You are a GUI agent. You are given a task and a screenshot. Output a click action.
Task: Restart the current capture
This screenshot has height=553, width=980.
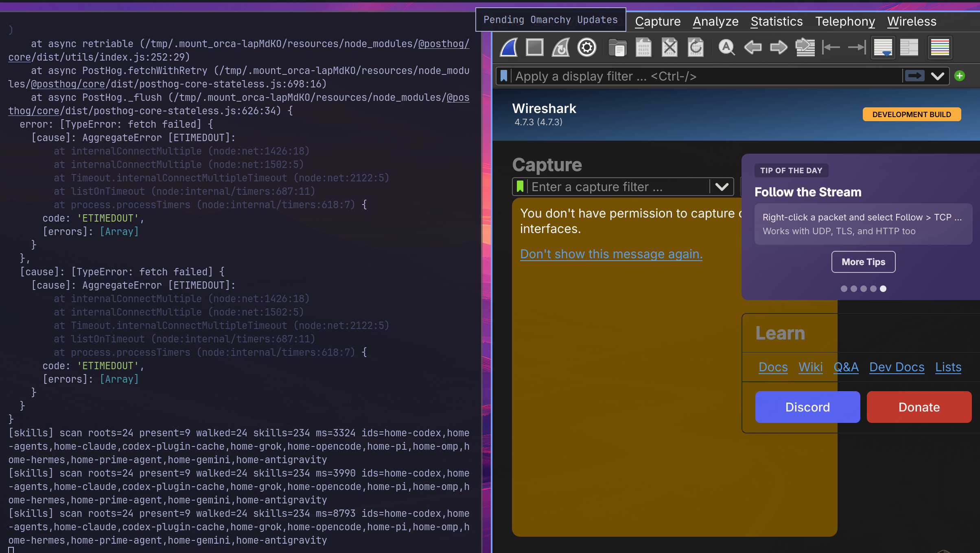coord(561,48)
